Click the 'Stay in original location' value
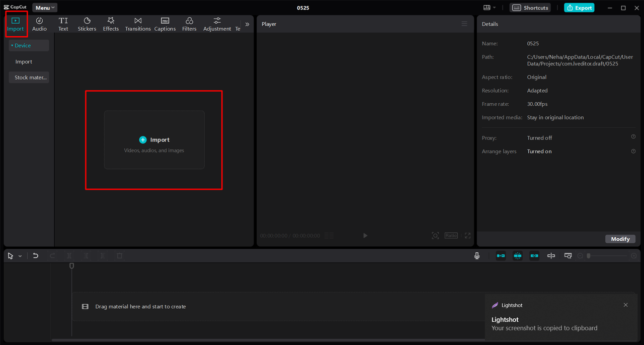Viewport: 644px width, 345px height. pyautogui.click(x=555, y=117)
